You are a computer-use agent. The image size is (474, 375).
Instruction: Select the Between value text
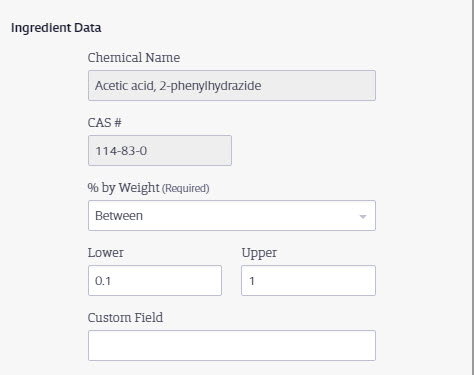119,216
